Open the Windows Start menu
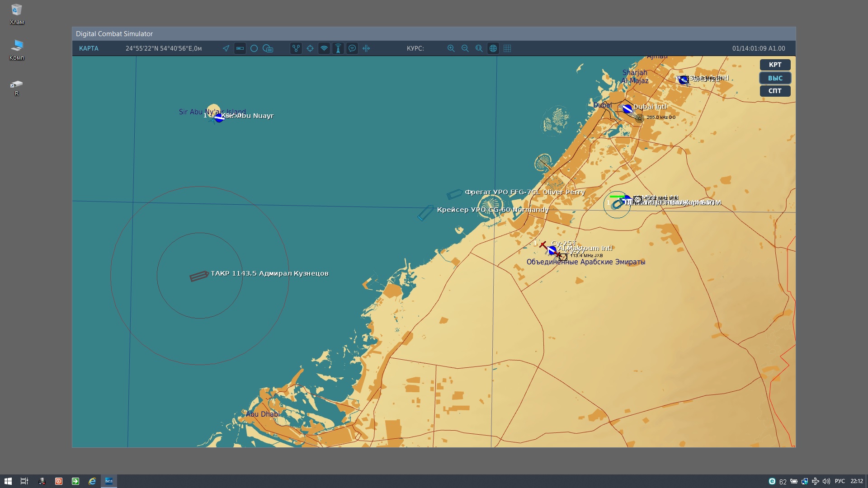 pyautogui.click(x=8, y=481)
